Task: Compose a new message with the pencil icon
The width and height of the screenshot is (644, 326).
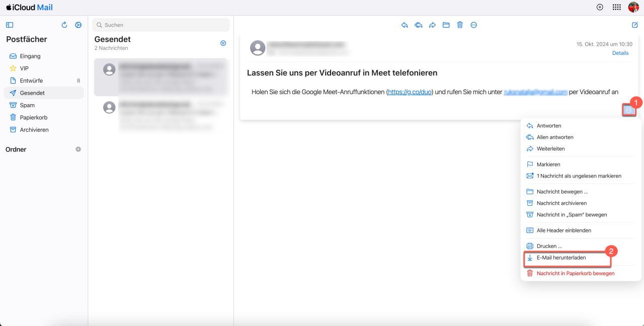Action: (x=635, y=25)
